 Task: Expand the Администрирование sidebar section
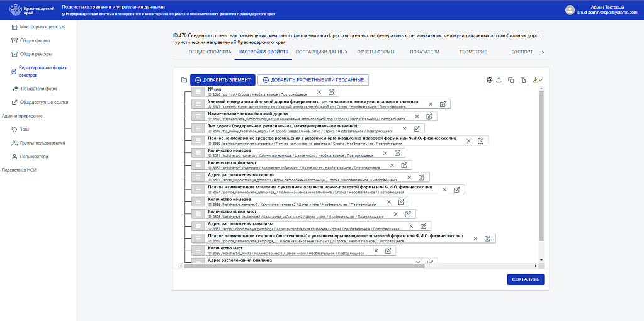point(22,116)
